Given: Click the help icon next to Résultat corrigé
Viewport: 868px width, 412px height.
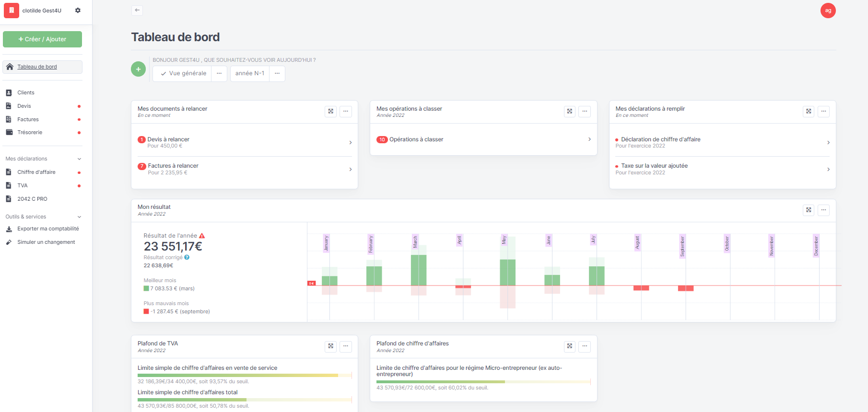Looking at the screenshot, I should coord(187,257).
